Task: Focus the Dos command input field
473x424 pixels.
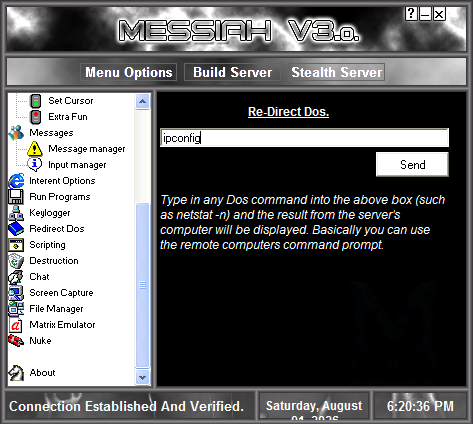Action: click(x=304, y=138)
